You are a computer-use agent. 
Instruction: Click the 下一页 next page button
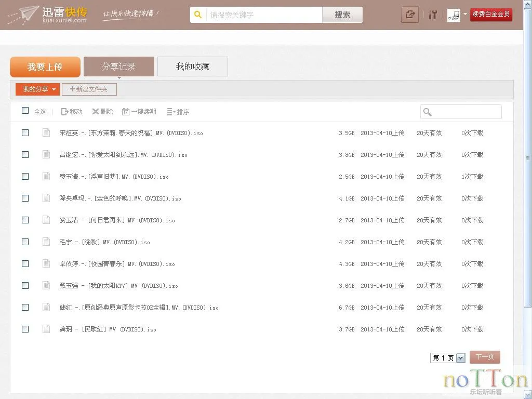point(484,357)
